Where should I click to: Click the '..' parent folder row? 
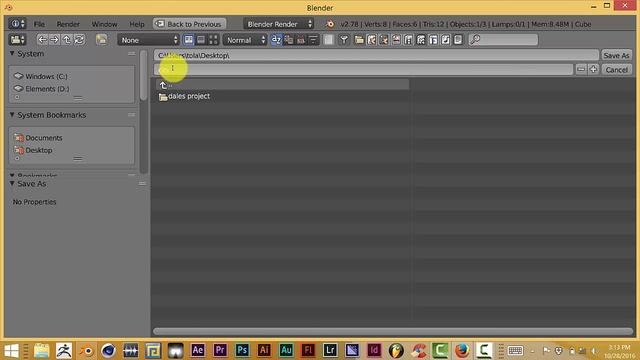click(282, 85)
